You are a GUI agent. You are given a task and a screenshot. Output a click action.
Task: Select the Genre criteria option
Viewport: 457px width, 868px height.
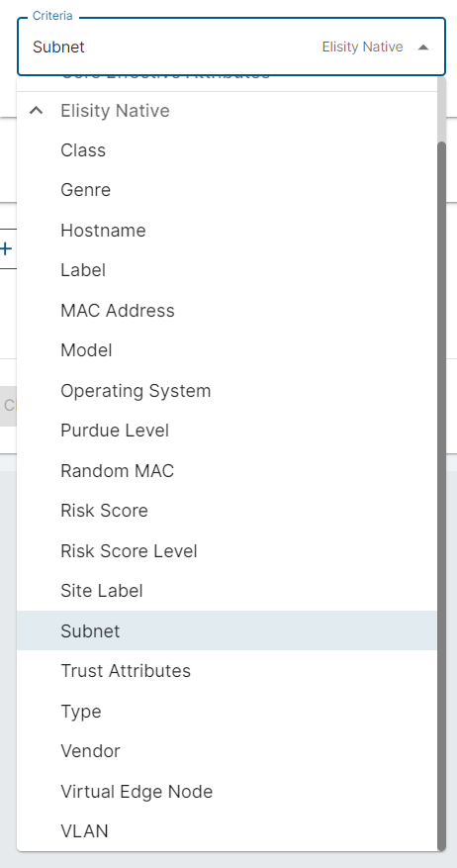pos(227,190)
